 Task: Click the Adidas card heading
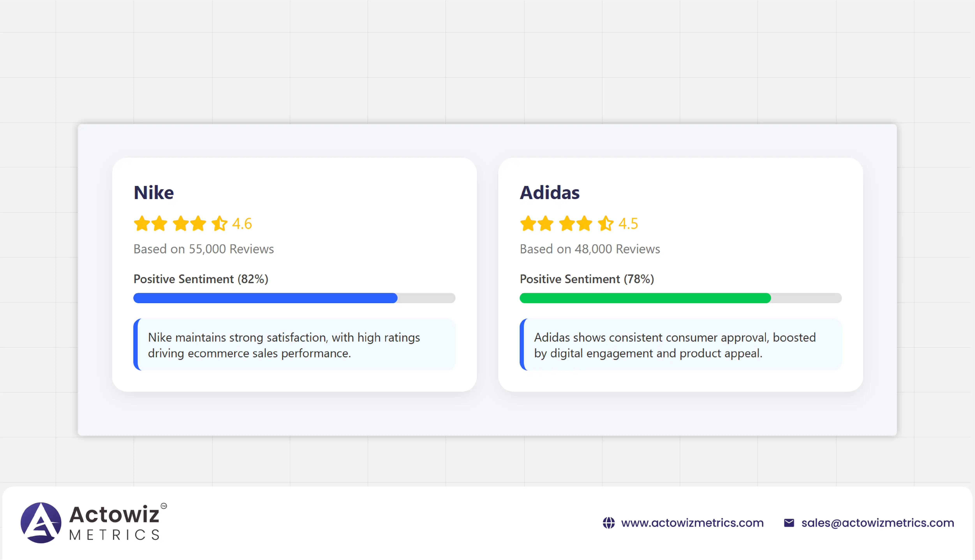pyautogui.click(x=550, y=193)
